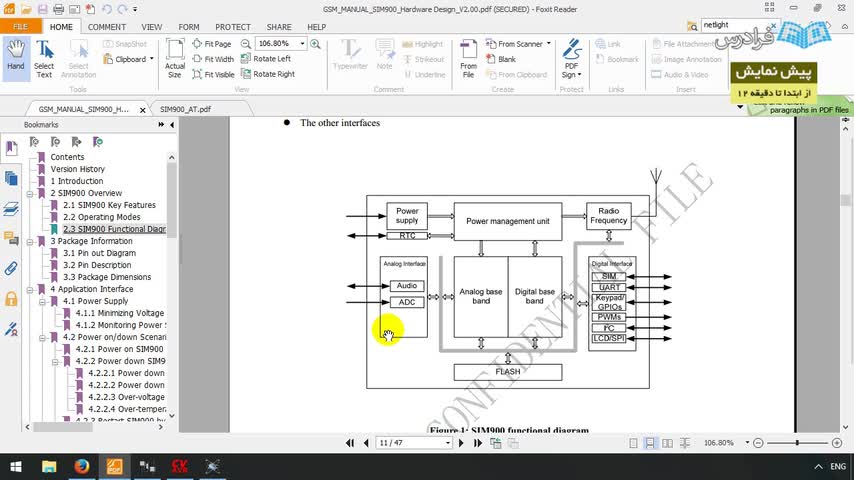This screenshot has height=480, width=854.
Task: Collapse the 4.1 Power Supply bookmark
Action: (x=42, y=301)
